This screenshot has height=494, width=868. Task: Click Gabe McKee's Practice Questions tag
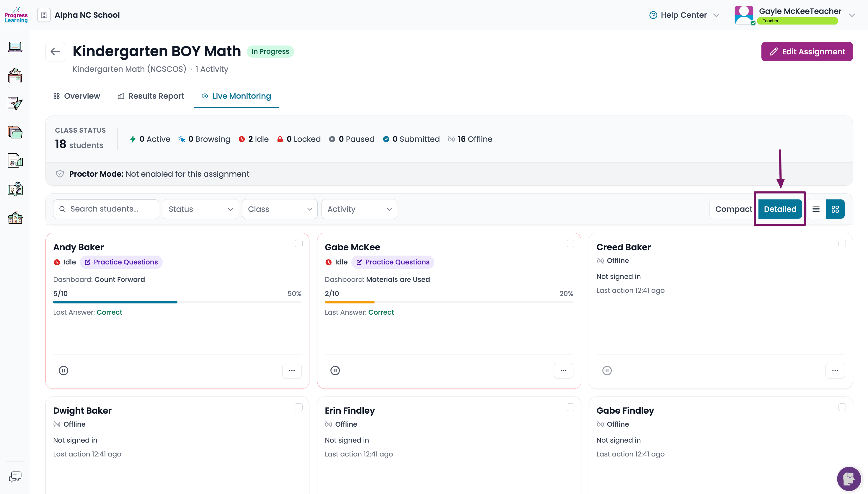tap(392, 262)
